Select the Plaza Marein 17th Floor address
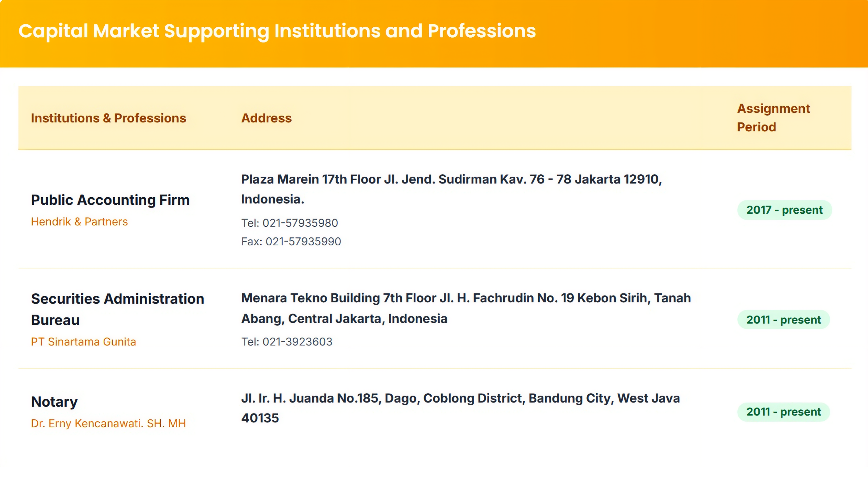868x488 pixels. pyautogui.click(x=452, y=189)
